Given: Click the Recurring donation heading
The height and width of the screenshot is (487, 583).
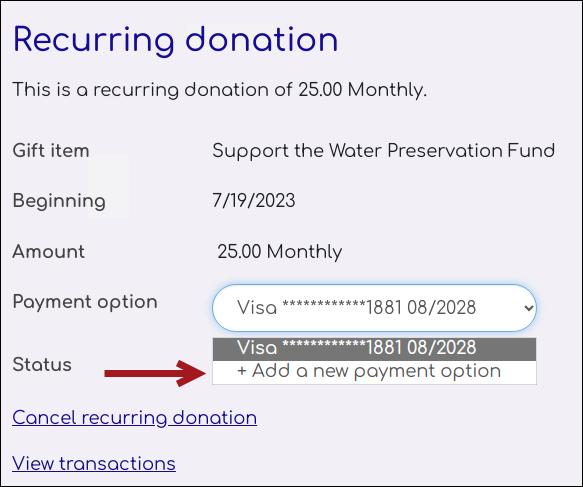Looking at the screenshot, I should click(175, 41).
